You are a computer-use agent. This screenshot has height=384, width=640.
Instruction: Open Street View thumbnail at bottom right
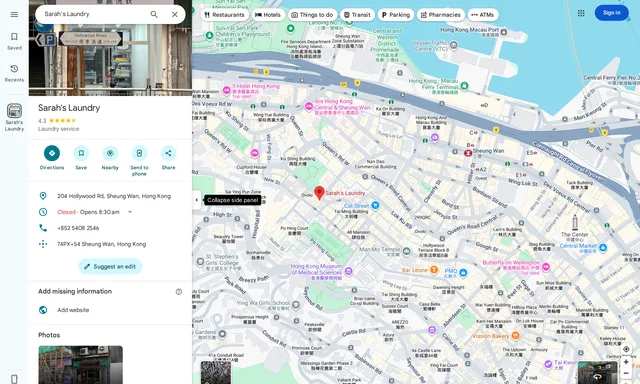(598, 373)
